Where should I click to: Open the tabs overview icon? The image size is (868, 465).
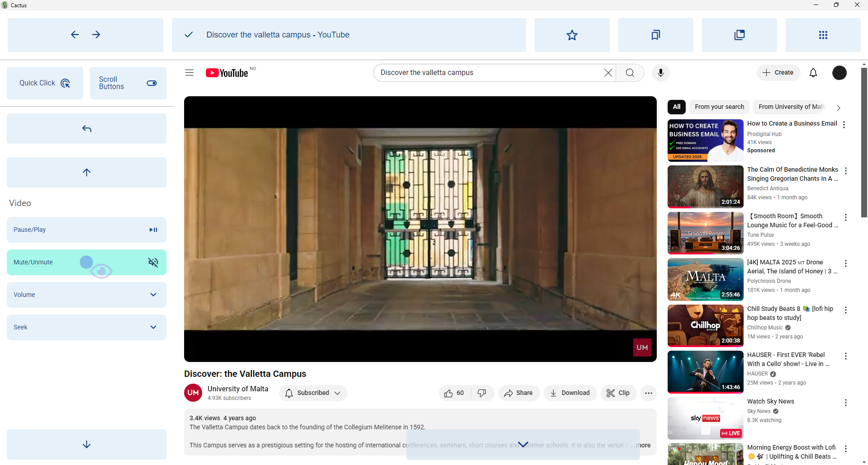739,35
